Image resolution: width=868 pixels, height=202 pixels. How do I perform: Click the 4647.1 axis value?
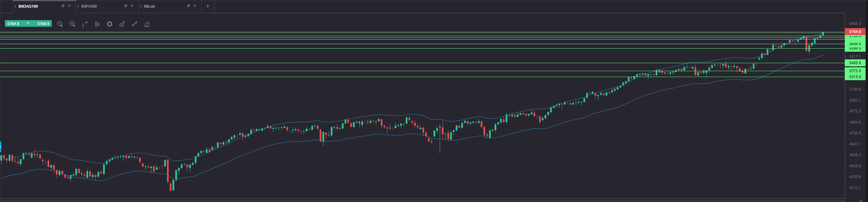(x=855, y=144)
